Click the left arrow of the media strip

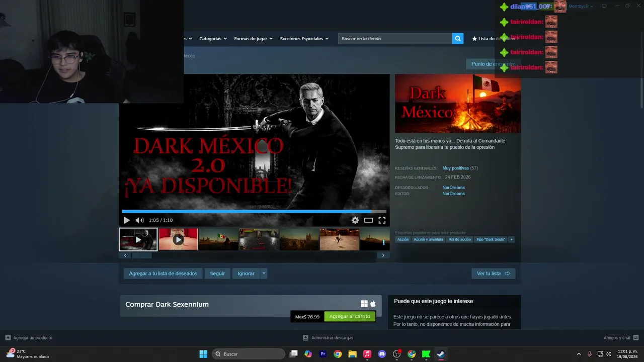(125, 255)
